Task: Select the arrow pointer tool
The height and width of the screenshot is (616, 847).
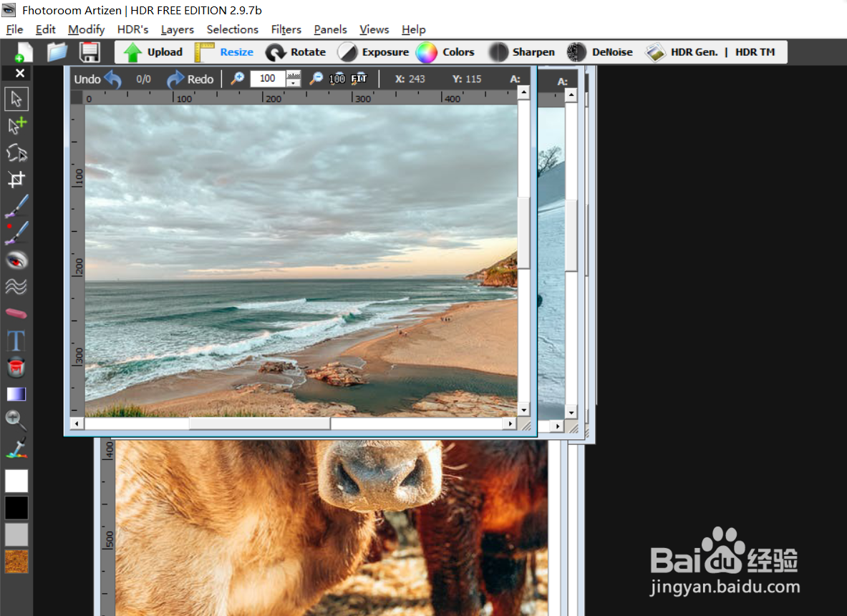Action: pyautogui.click(x=16, y=99)
